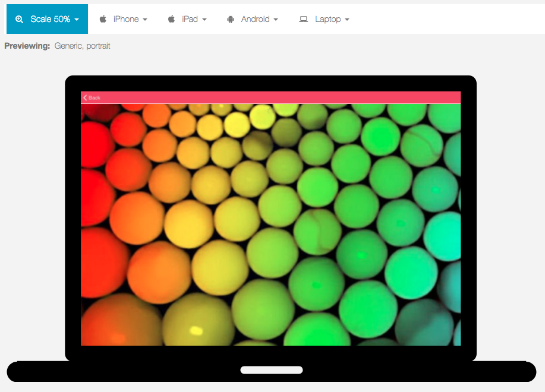Open the iPad device dropdown

[x=187, y=19]
